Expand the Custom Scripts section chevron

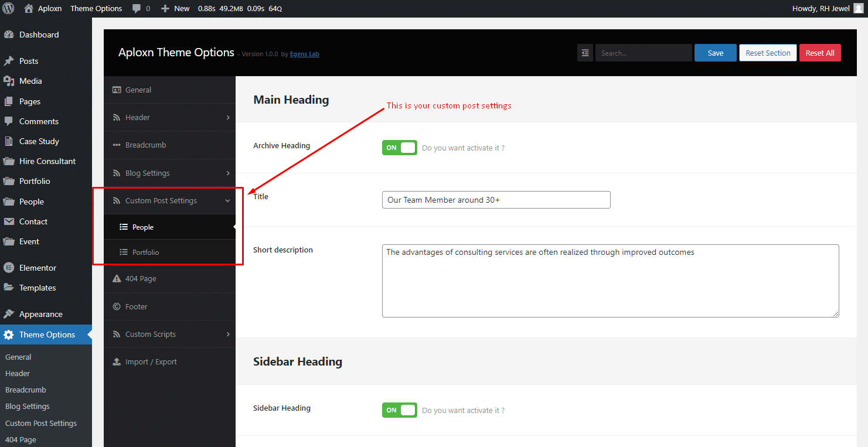228,335
